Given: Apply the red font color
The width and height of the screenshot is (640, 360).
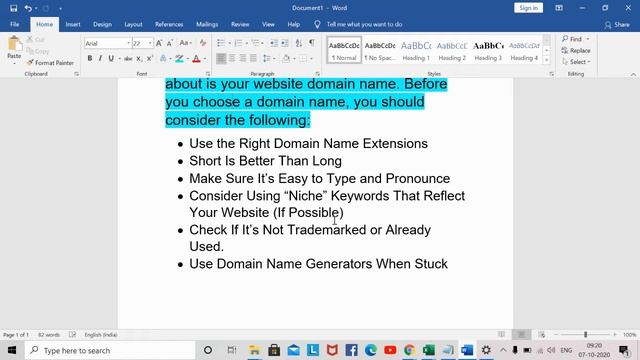Looking at the screenshot, I should point(196,59).
